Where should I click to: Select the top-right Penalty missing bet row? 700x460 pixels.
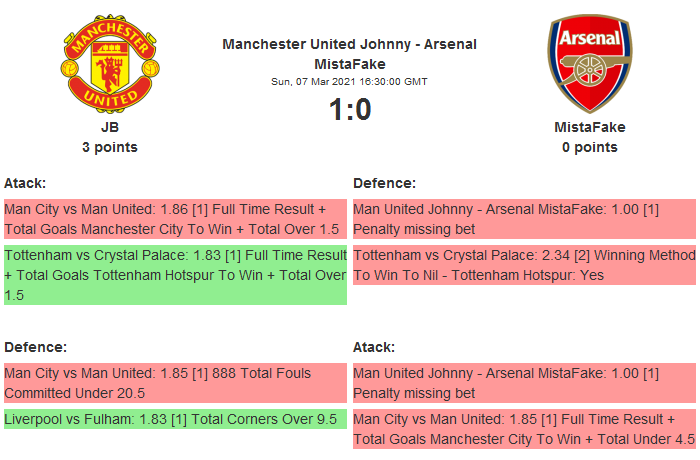pyautogui.click(x=524, y=219)
